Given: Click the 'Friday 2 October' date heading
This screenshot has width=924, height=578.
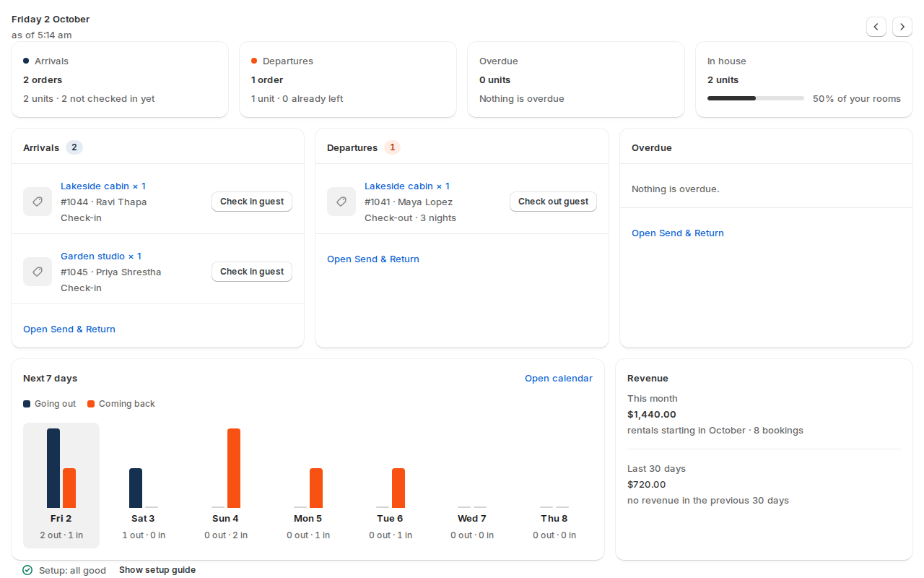Looking at the screenshot, I should point(51,19).
